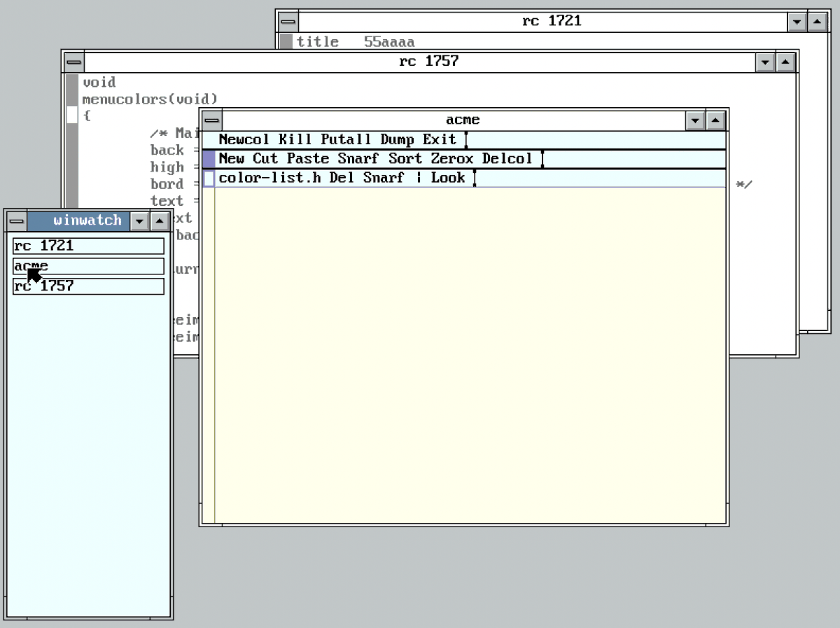840x628 pixels.
Task: Click rc 1757 down-arrow title button
Action: pyautogui.click(x=765, y=62)
